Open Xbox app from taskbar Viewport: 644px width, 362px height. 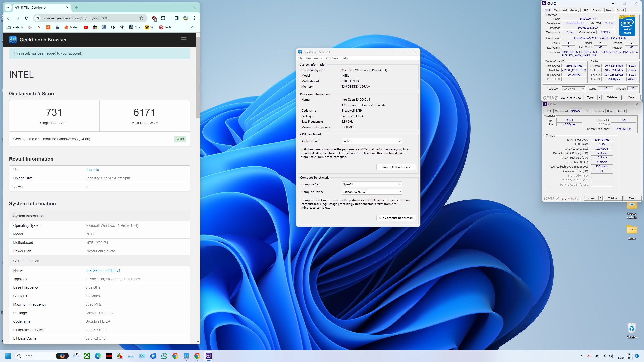pos(87,356)
